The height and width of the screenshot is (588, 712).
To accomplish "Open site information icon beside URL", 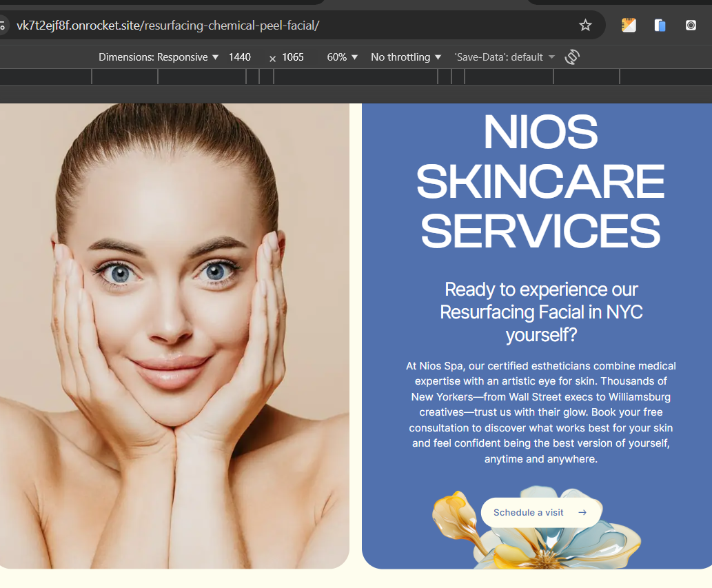I will pyautogui.click(x=3, y=26).
